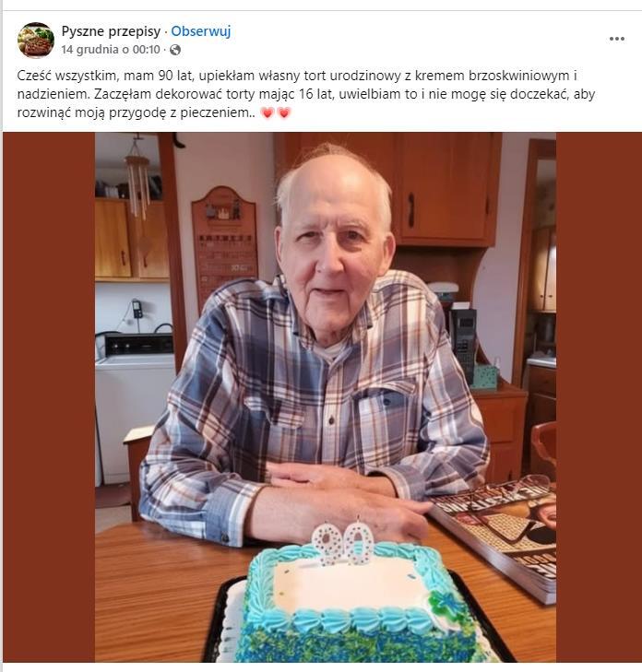Click the first red heart emoji in caption
Screen dimensions: 642x672
pyautogui.click(x=267, y=112)
